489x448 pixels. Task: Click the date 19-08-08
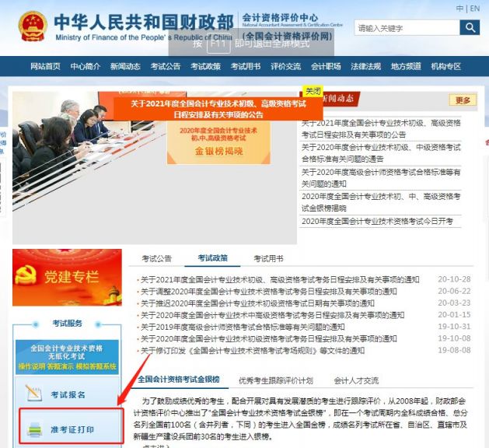(454, 350)
